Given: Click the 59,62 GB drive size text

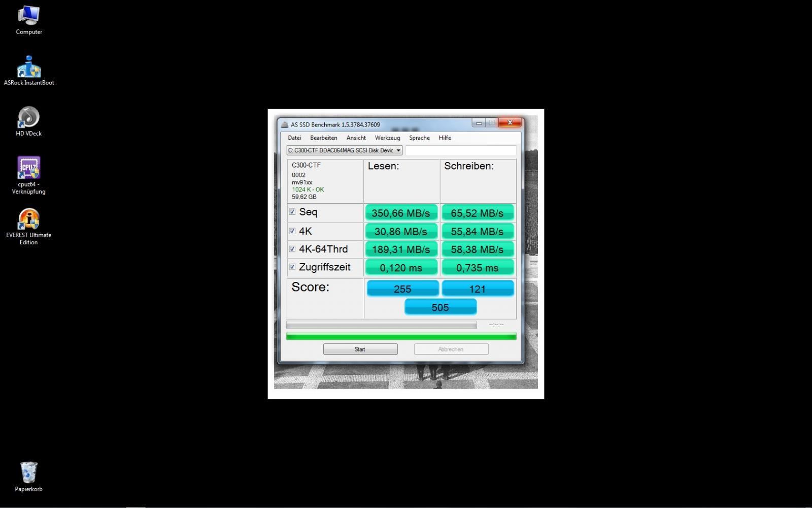Looking at the screenshot, I should (x=304, y=197).
